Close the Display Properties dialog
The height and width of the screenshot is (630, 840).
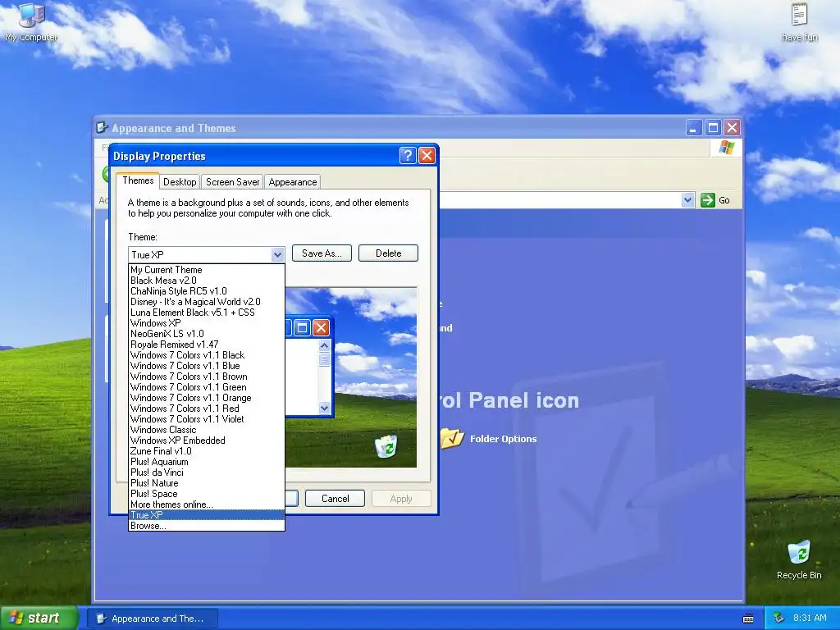(x=427, y=155)
